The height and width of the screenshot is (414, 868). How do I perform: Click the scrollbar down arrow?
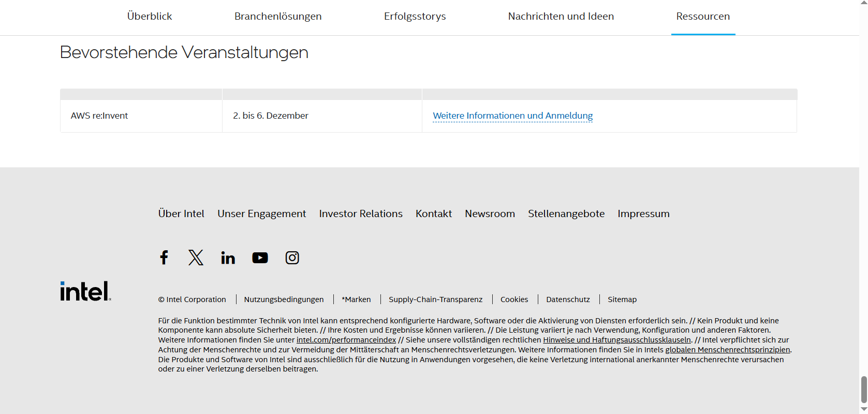click(863, 409)
